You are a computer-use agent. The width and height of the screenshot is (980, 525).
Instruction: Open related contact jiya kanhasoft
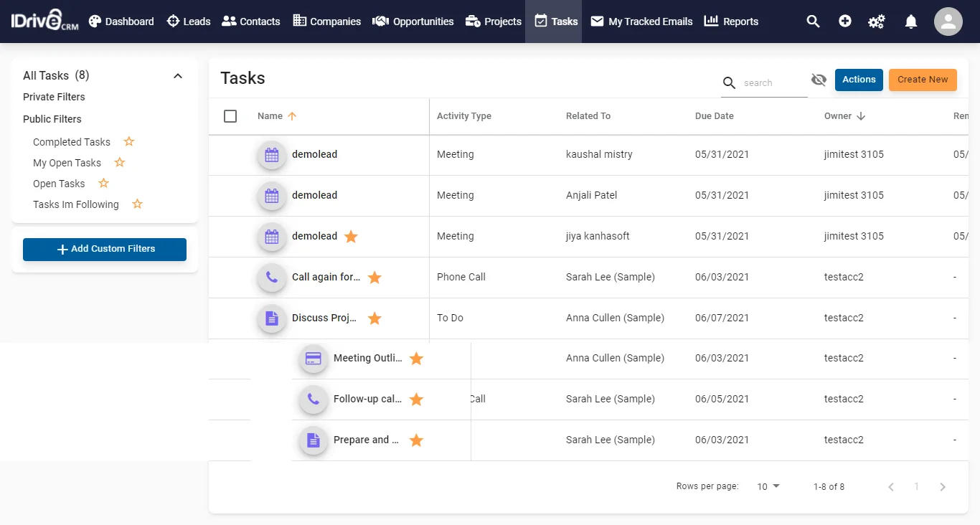tap(598, 236)
